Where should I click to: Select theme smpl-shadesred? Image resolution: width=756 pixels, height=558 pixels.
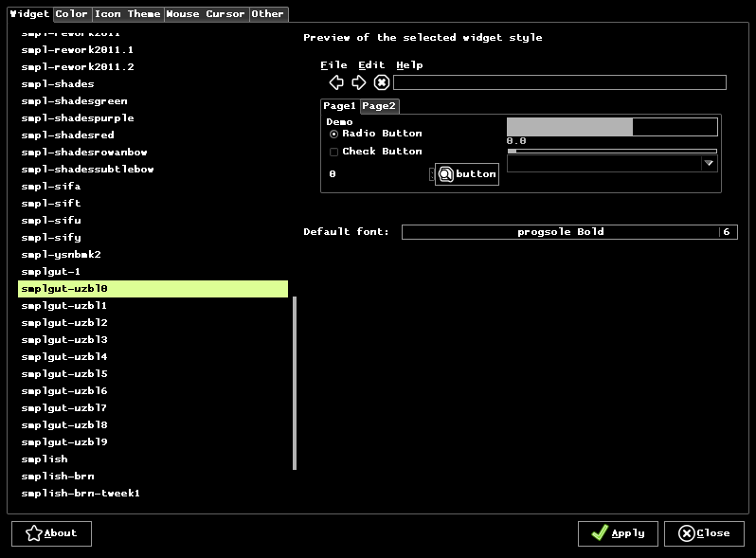pyautogui.click(x=153, y=135)
